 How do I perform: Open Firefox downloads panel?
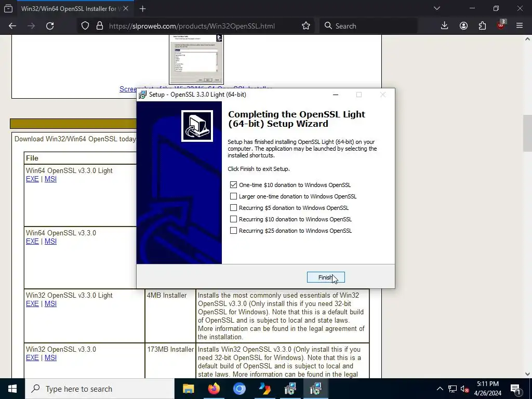[445, 26]
